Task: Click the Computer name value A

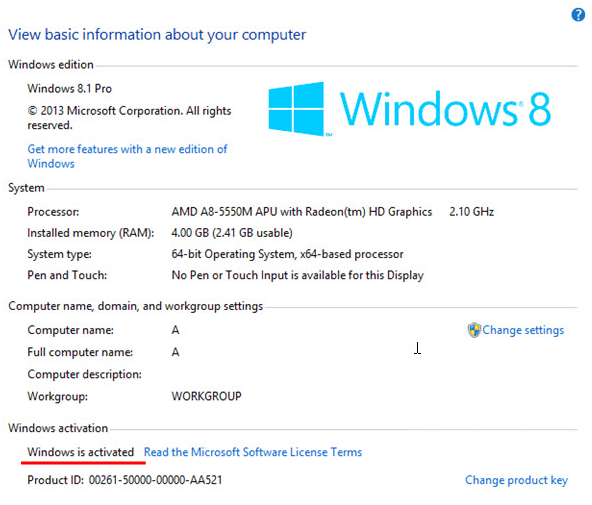Action: [x=175, y=330]
